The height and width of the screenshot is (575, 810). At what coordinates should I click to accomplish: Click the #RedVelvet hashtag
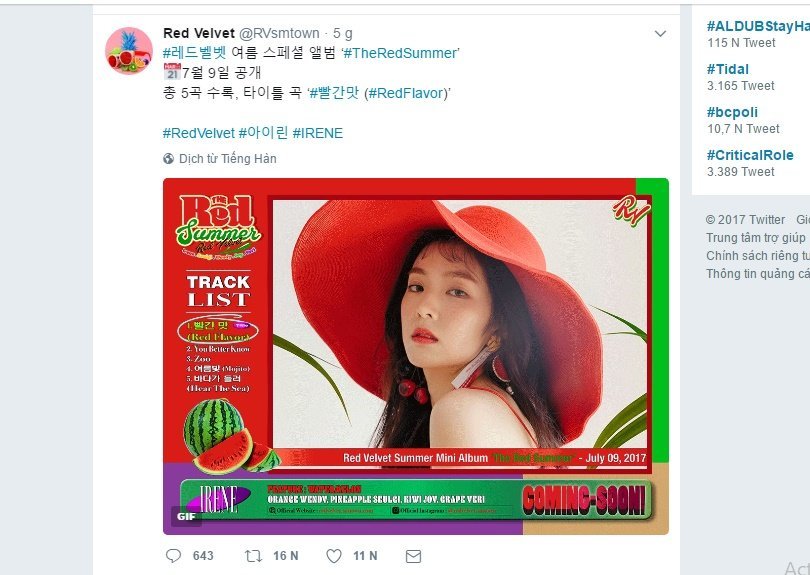click(x=198, y=133)
